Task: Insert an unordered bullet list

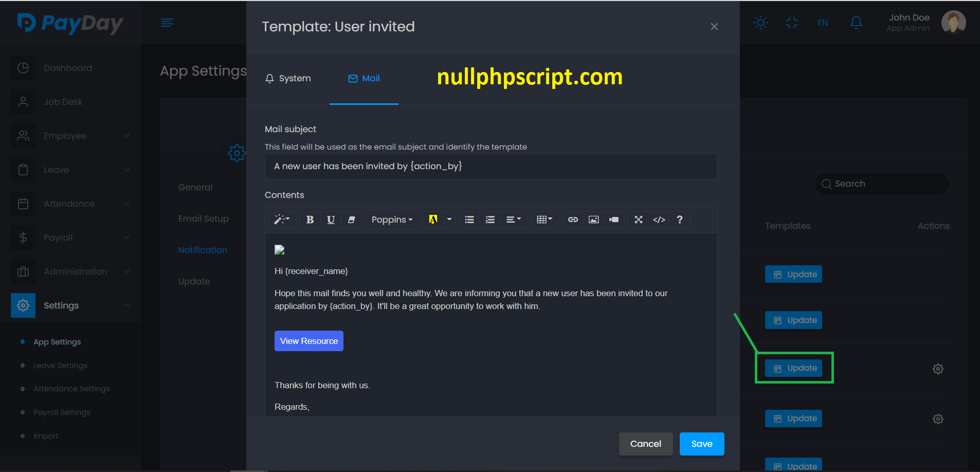Action: (x=469, y=220)
